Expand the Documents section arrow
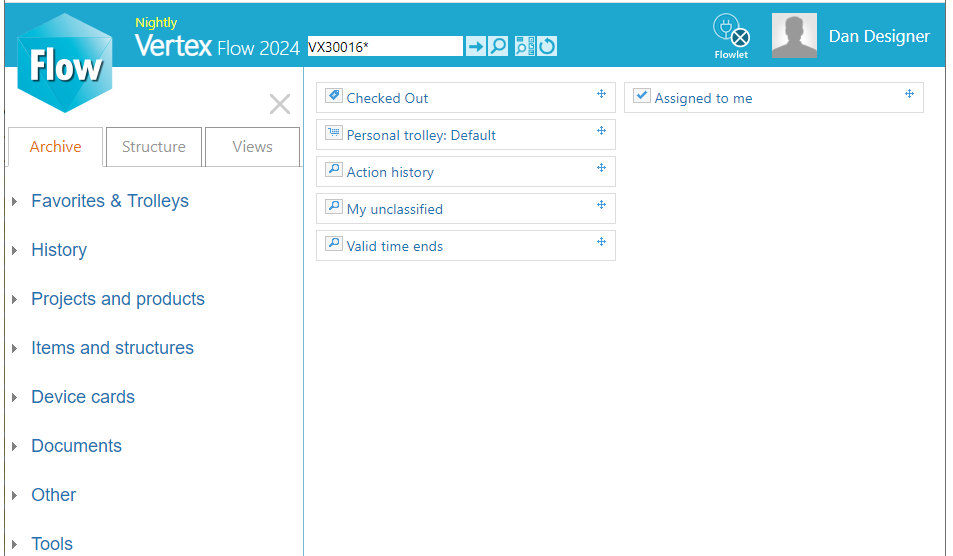The width and height of the screenshot is (953, 556). click(x=15, y=446)
